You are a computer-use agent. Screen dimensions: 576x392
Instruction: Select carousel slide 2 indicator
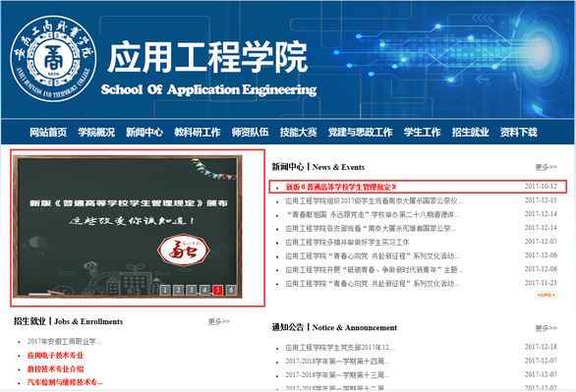coord(179,290)
